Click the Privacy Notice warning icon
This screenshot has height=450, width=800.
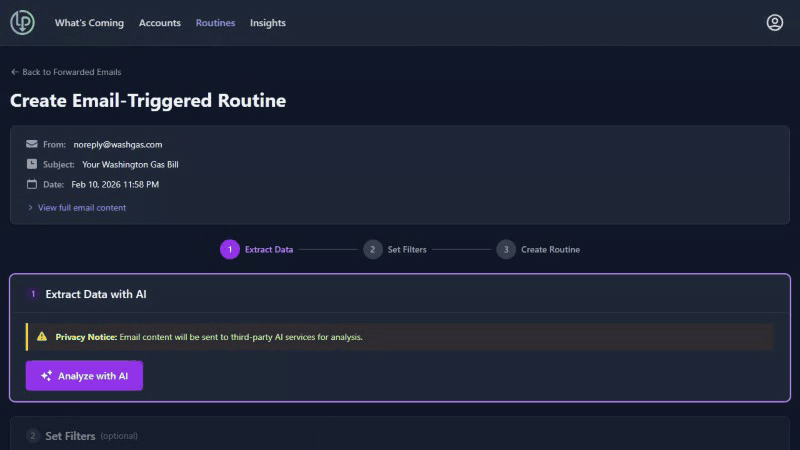coord(42,337)
